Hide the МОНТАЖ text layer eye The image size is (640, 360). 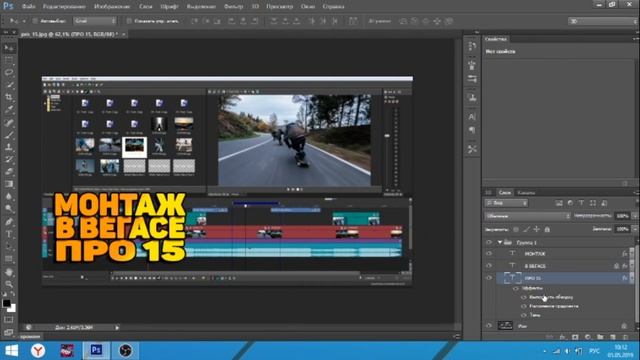pyautogui.click(x=489, y=253)
